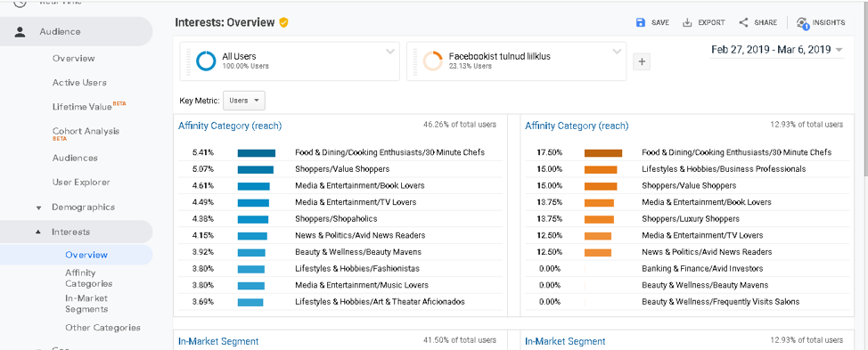Click the Save disk icon
Image resolution: width=868 pixels, height=350 pixels.
point(641,22)
